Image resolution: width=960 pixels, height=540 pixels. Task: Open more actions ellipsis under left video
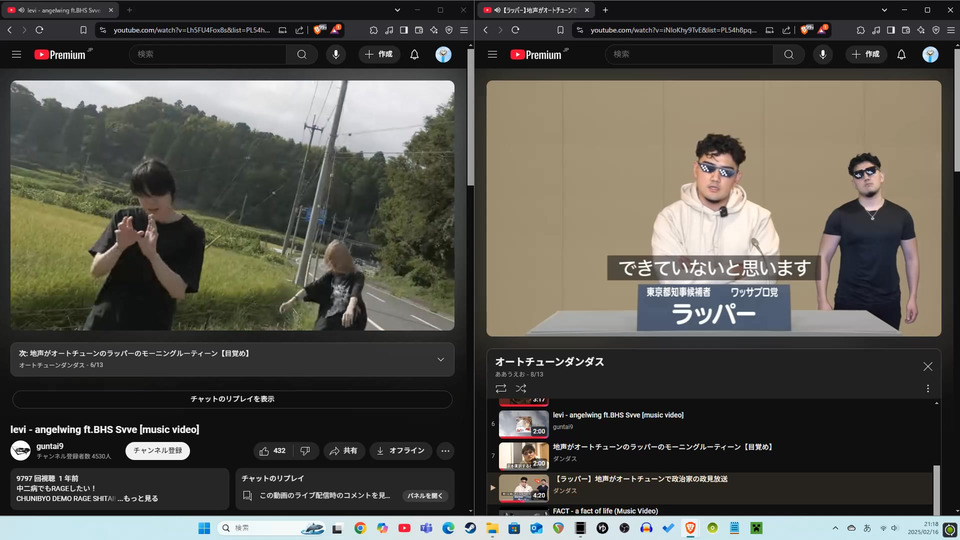click(445, 451)
